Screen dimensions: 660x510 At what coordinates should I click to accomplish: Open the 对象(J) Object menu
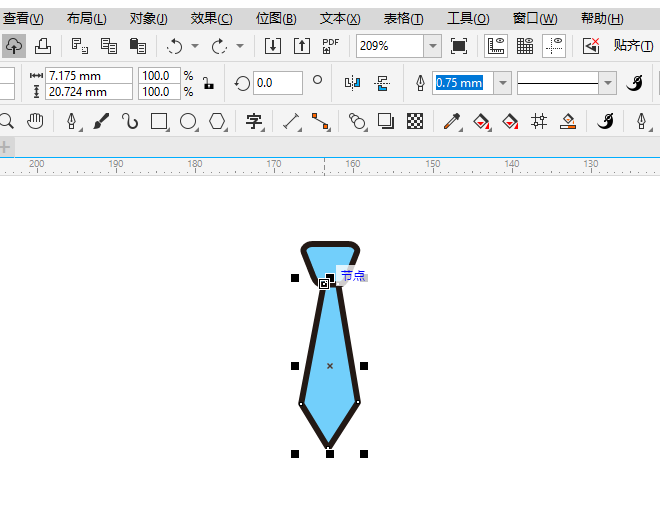pyautogui.click(x=149, y=19)
